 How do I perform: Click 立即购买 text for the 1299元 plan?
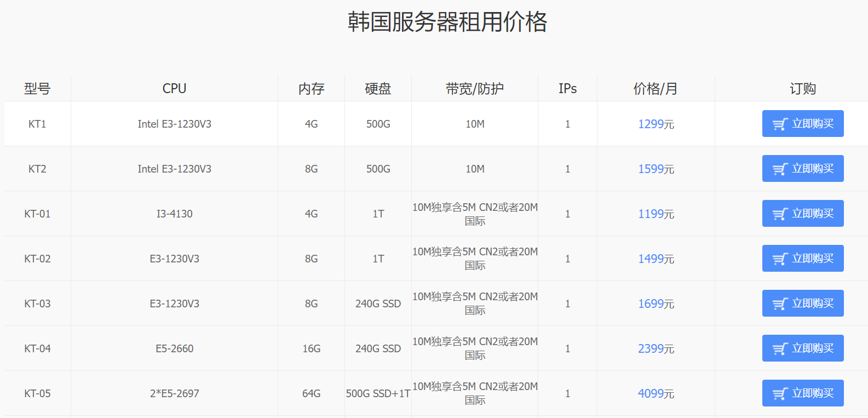pyautogui.click(x=813, y=124)
